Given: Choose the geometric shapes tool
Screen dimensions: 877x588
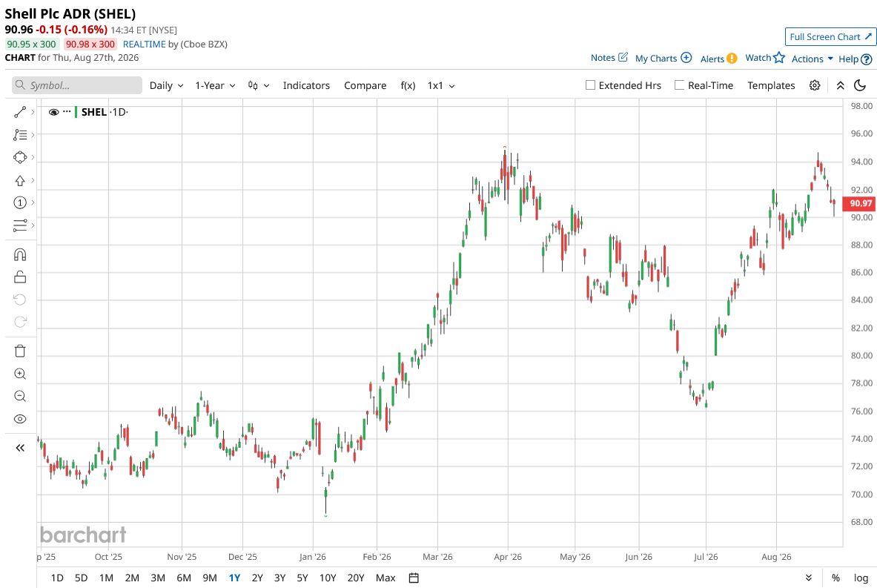Looking at the screenshot, I should (20, 157).
